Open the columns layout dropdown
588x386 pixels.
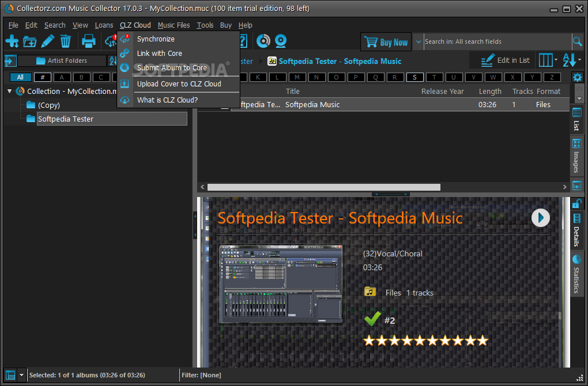coord(548,60)
